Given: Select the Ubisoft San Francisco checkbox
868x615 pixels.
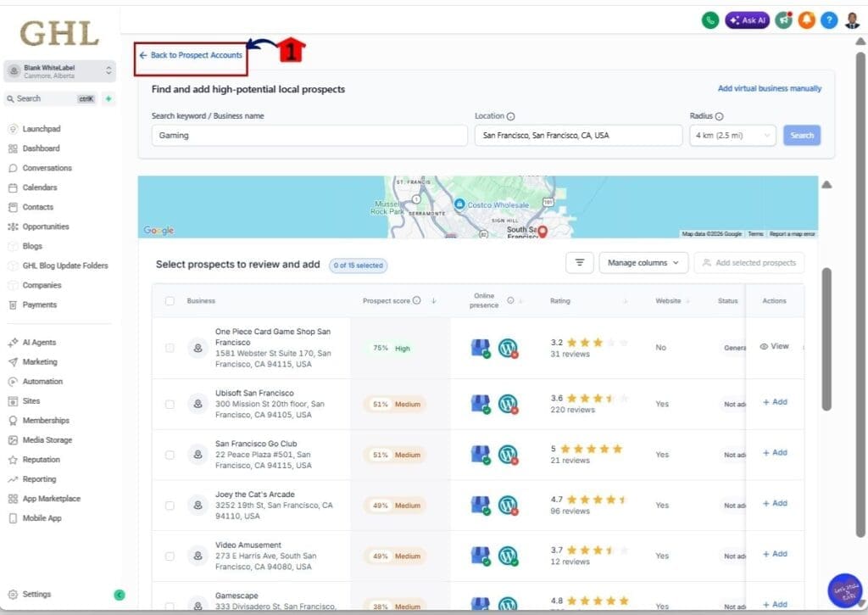Looking at the screenshot, I should coord(170,404).
